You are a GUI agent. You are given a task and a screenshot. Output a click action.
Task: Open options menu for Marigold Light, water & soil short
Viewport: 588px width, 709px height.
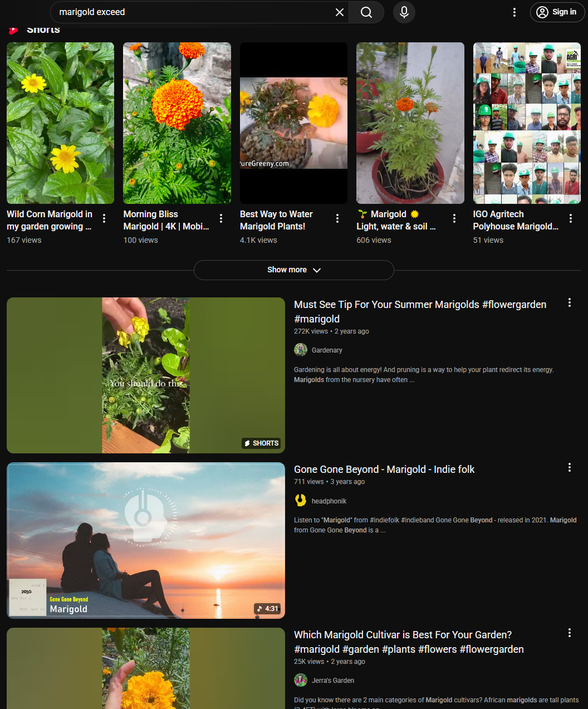pos(454,218)
